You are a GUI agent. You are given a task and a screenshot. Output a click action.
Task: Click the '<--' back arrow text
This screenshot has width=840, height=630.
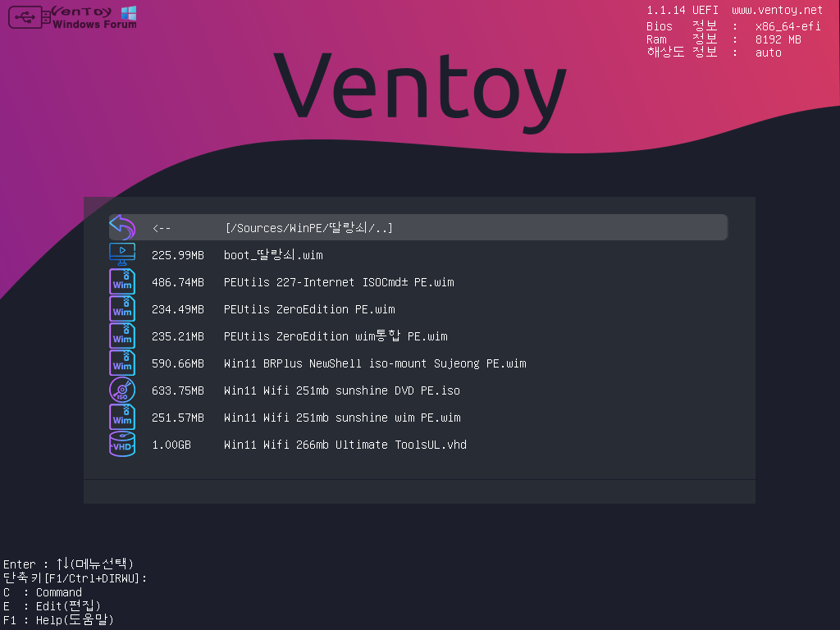(162, 228)
